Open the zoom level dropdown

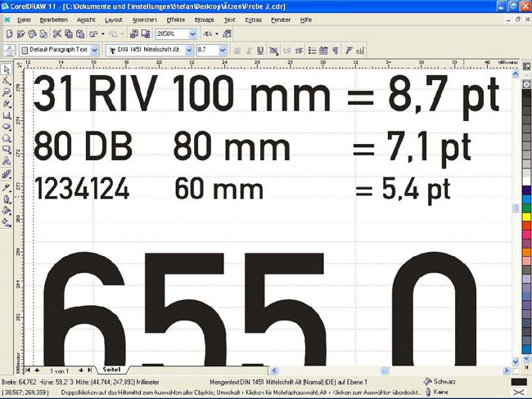[193, 34]
